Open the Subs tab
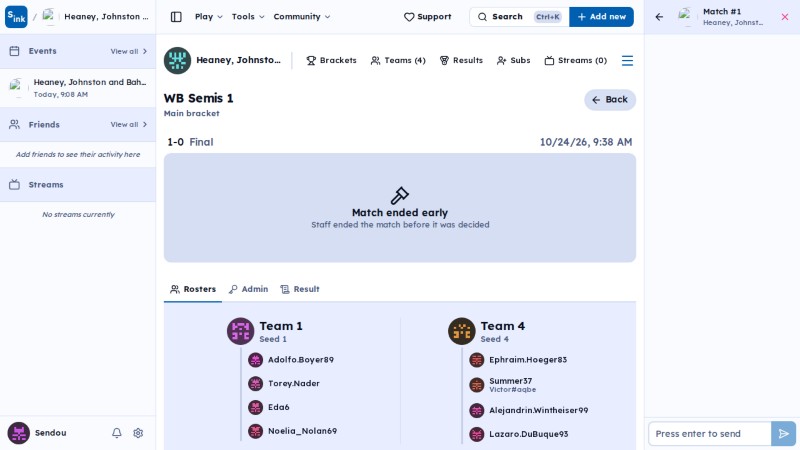800x450 pixels. [x=513, y=60]
